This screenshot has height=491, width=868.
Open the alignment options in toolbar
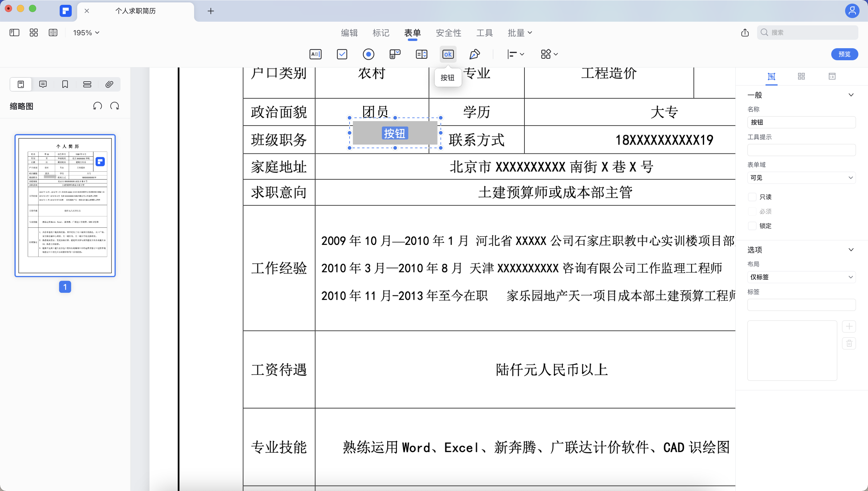515,54
